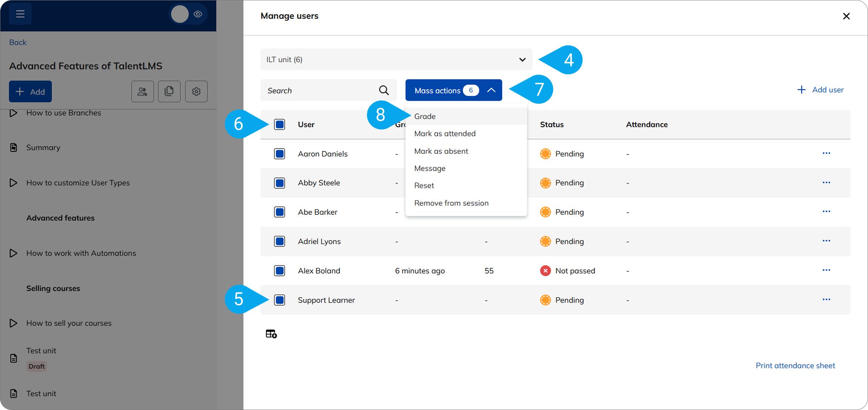Open course settings gear icon
Screen dimensions: 868x410
click(196, 91)
